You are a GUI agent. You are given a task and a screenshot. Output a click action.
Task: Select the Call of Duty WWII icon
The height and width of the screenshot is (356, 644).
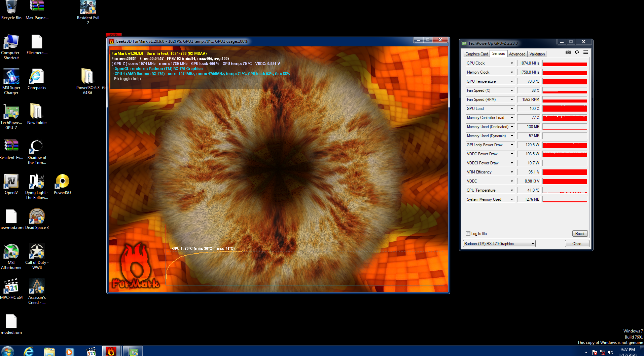[x=37, y=256]
